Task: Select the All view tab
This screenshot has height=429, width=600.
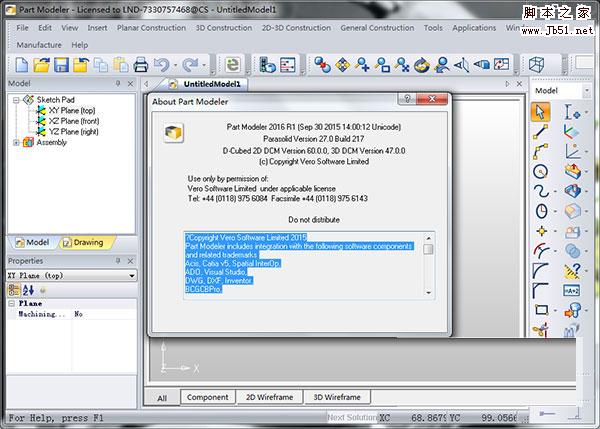Action: 162,398
